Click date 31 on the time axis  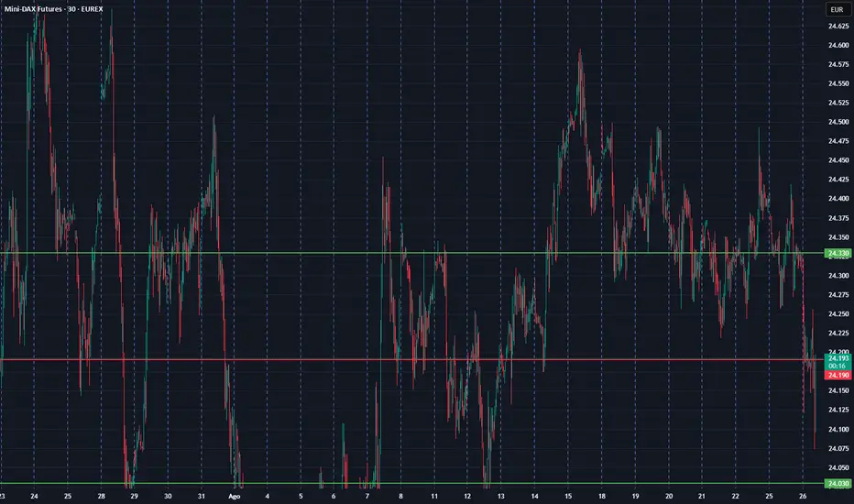[201, 496]
